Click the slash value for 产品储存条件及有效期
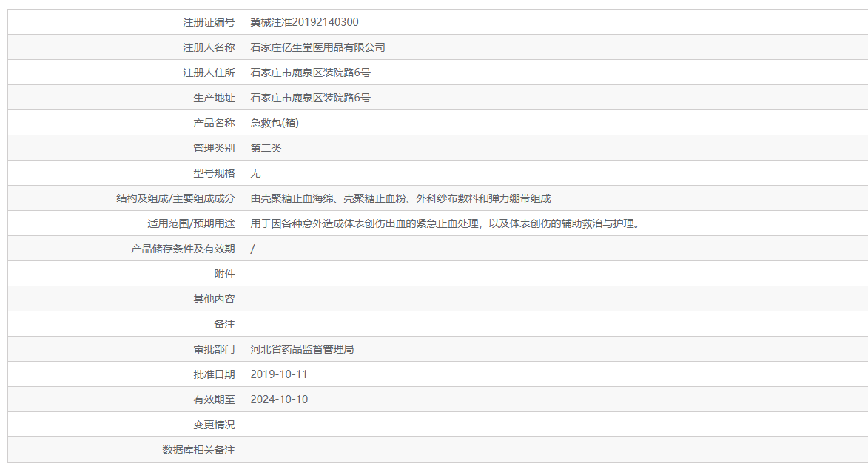Screen dimensions: 868x472 click(253, 249)
